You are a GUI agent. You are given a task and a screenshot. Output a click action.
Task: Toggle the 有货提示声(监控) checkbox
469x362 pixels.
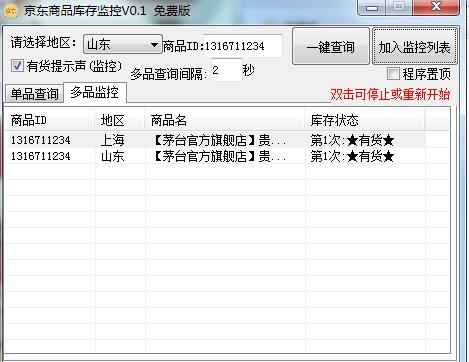[17, 65]
